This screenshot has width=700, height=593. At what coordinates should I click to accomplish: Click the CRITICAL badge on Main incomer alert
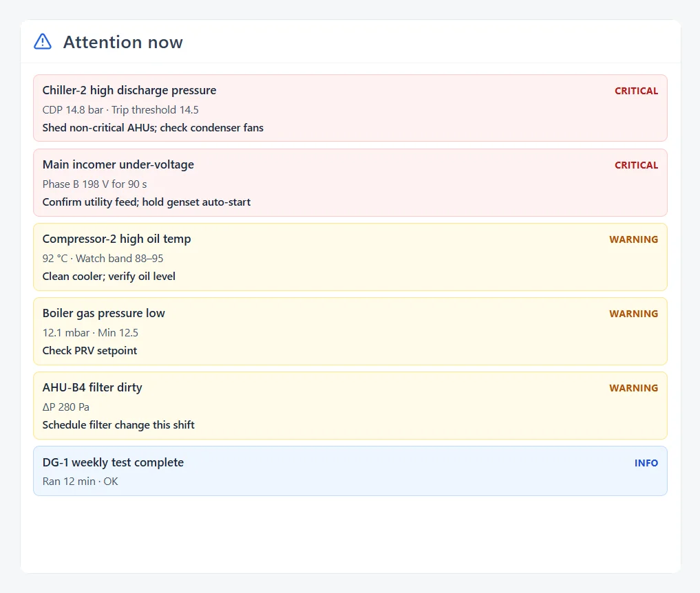click(x=636, y=165)
